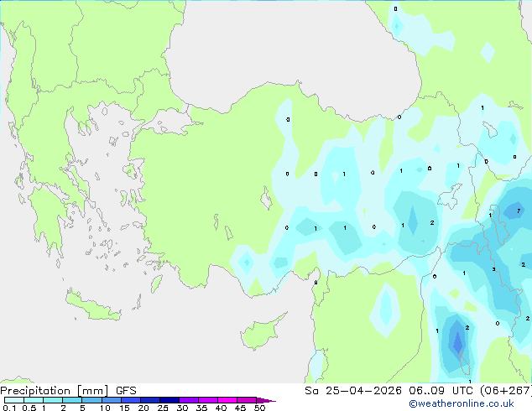532x411 pixels.
Task: Click the 0.5–1 mm legend color swatch
Action: pyautogui.click(x=34, y=400)
